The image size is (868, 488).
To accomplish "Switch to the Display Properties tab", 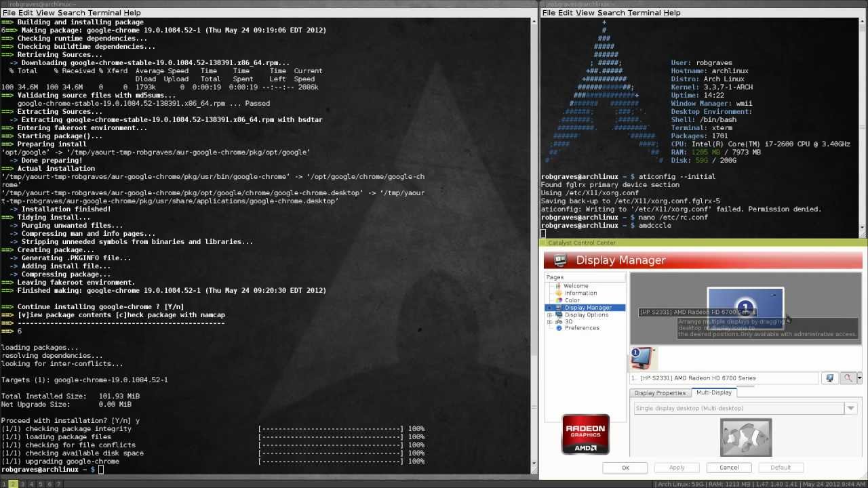I will click(x=660, y=393).
